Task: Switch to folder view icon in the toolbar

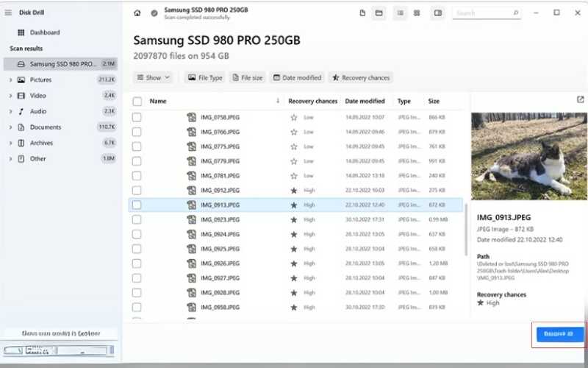Action: coord(379,13)
